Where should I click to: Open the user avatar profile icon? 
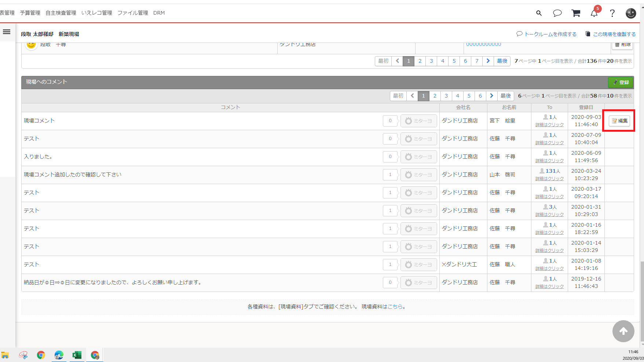[x=630, y=13]
